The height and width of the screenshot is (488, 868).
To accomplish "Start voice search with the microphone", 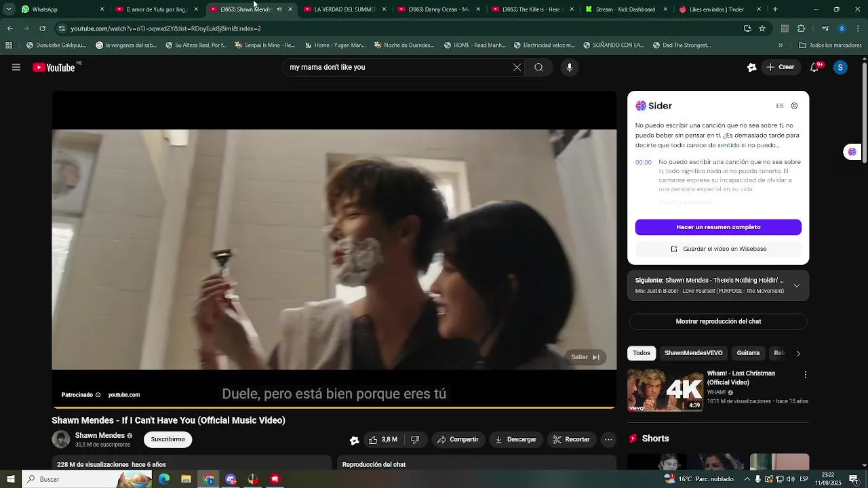I will point(570,67).
